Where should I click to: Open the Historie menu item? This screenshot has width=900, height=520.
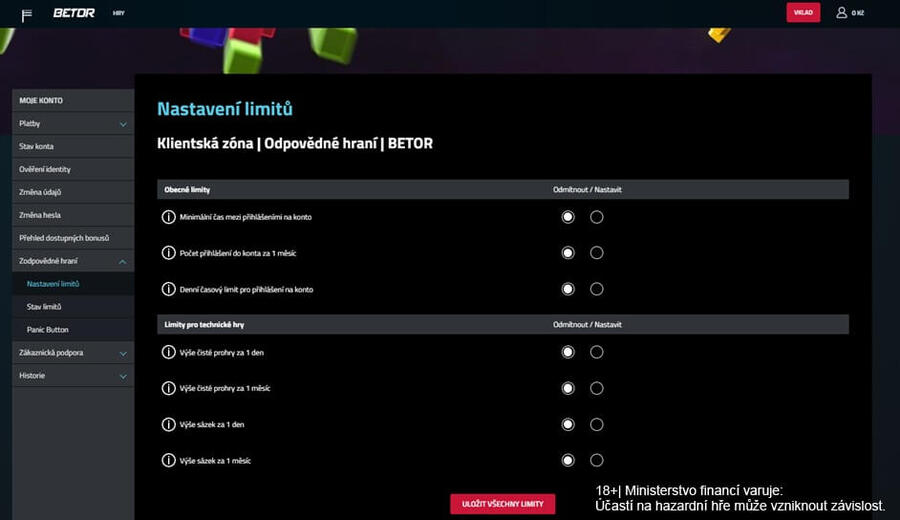tap(73, 376)
